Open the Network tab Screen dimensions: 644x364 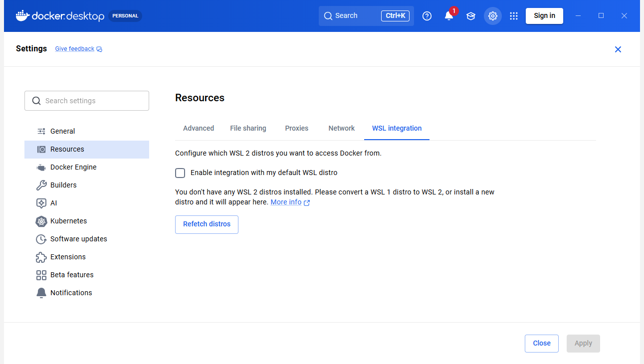pyautogui.click(x=342, y=128)
